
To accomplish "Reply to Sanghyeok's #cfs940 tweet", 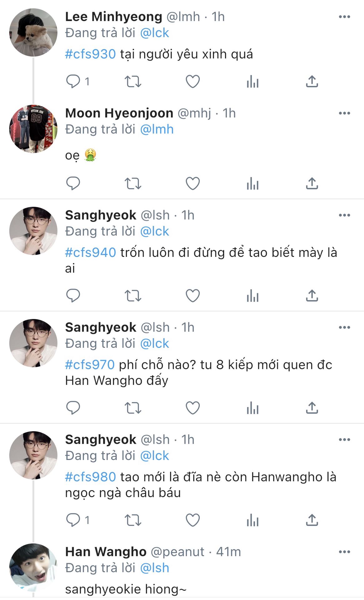I will pyautogui.click(x=73, y=296).
